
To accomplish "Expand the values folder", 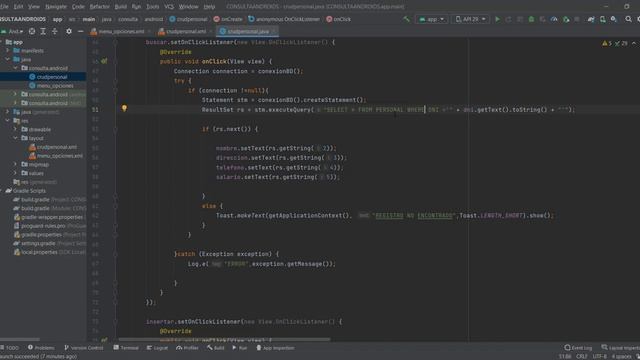I will pyautogui.click(x=16, y=173).
